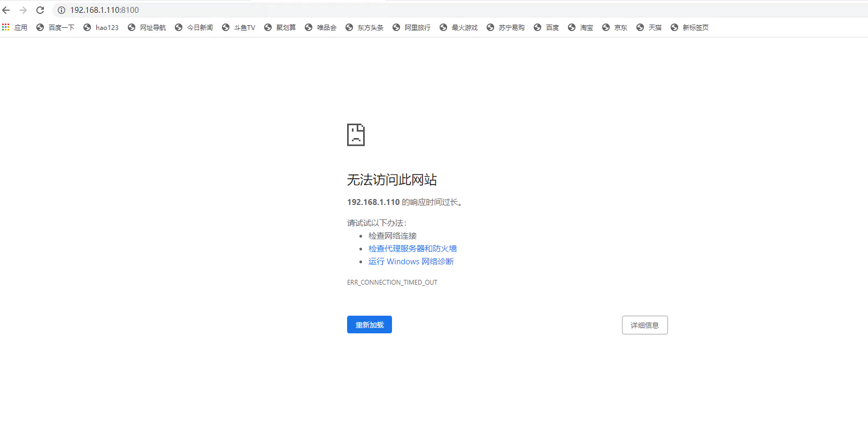Image resolution: width=868 pixels, height=435 pixels.
Task: Open the 唯品会 bookmark
Action: 320,27
